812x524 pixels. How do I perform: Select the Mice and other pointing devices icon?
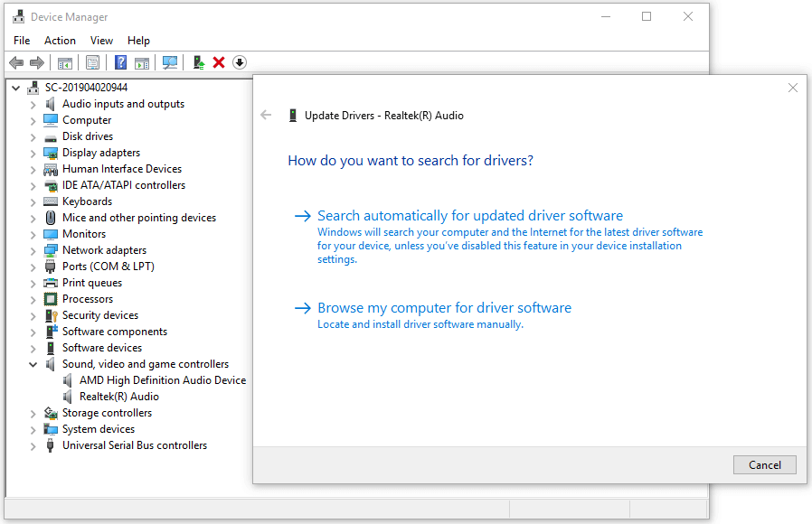[x=51, y=218]
